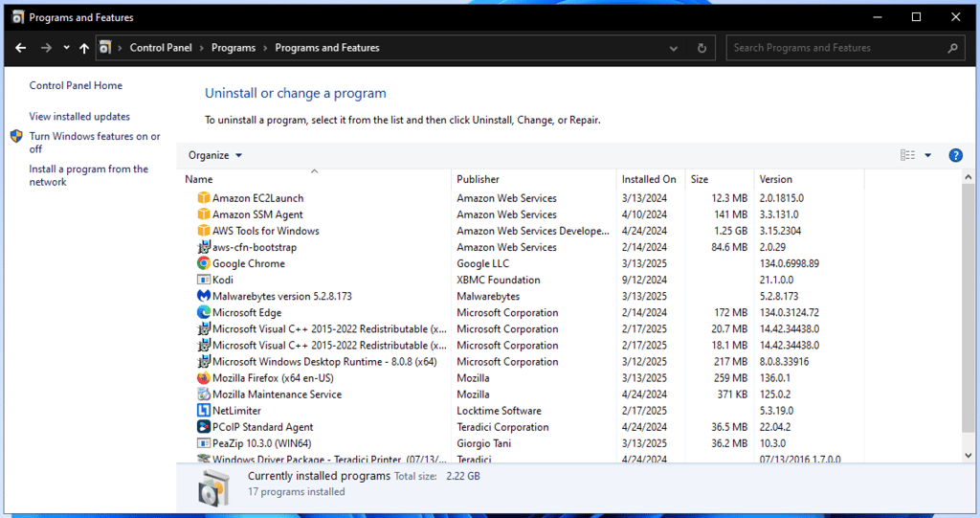Click Google LLC publisher cell
980x518 pixels.
482,263
